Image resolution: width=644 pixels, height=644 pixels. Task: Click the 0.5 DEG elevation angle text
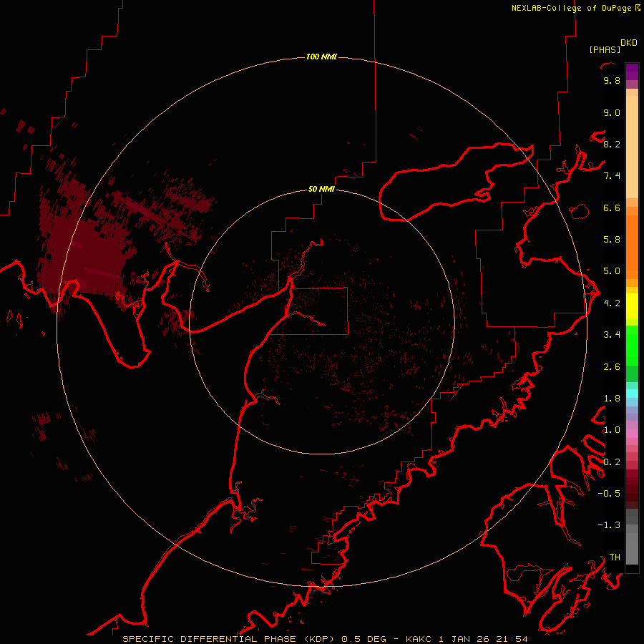point(364,639)
